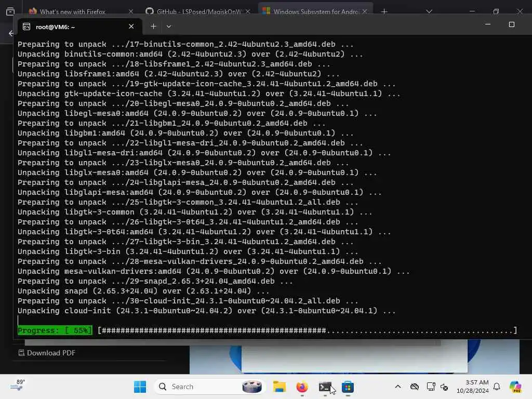Open Firefox from the taskbar
The height and width of the screenshot is (399, 532).
pos(302,387)
